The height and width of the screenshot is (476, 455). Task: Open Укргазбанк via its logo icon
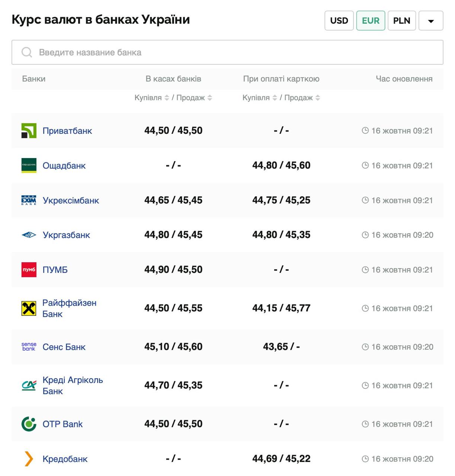pos(29,235)
